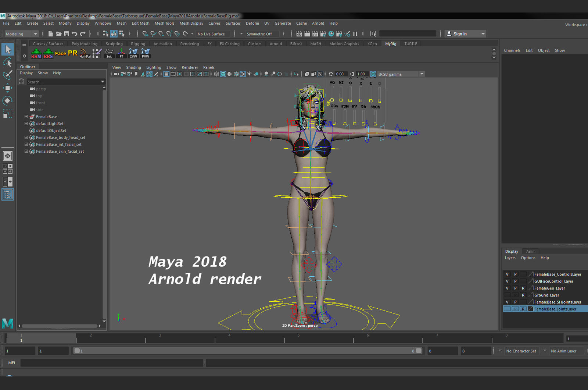Open the viewport Shading menu

pyautogui.click(x=133, y=67)
